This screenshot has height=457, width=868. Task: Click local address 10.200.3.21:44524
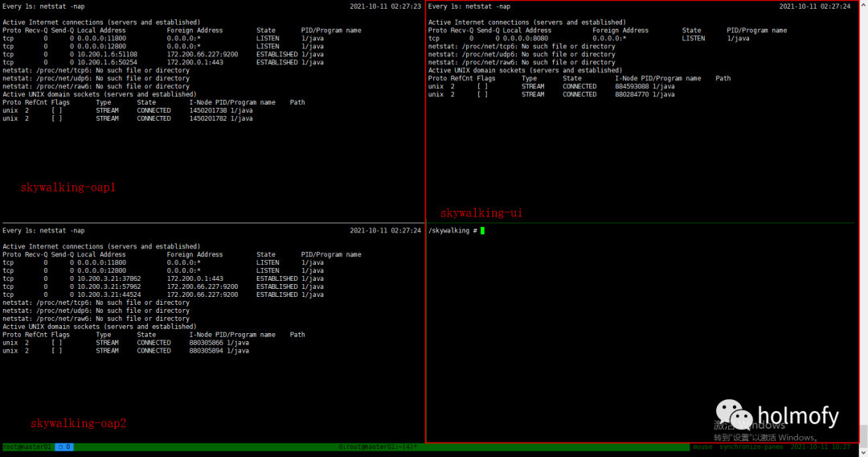[109, 295]
